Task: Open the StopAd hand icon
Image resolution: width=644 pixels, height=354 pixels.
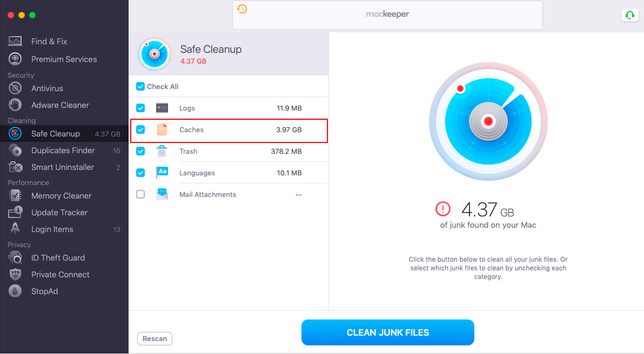Action: 15,291
